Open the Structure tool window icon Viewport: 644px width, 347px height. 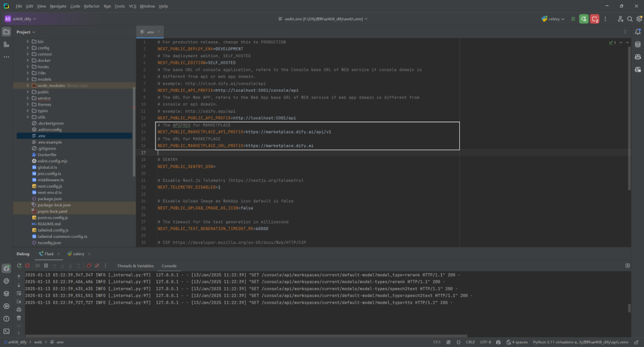coord(6,44)
